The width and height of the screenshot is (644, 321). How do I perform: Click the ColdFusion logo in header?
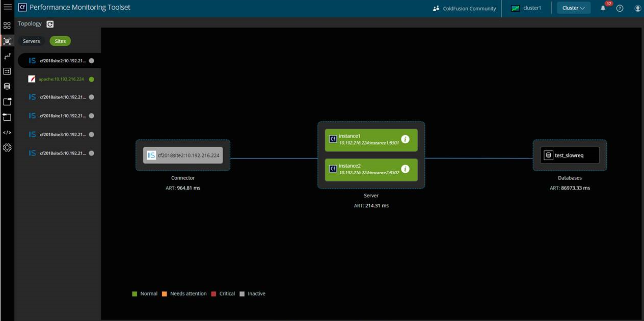pos(22,8)
